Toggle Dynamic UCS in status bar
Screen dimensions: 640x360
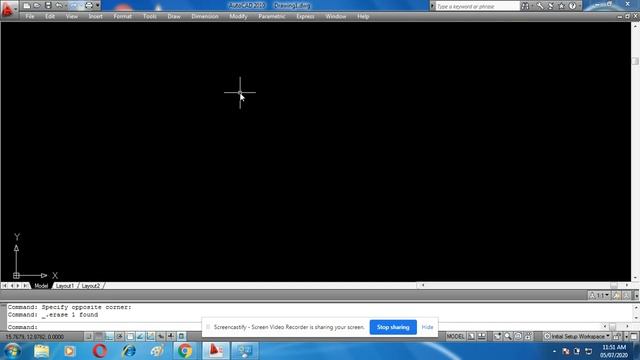point(151,336)
